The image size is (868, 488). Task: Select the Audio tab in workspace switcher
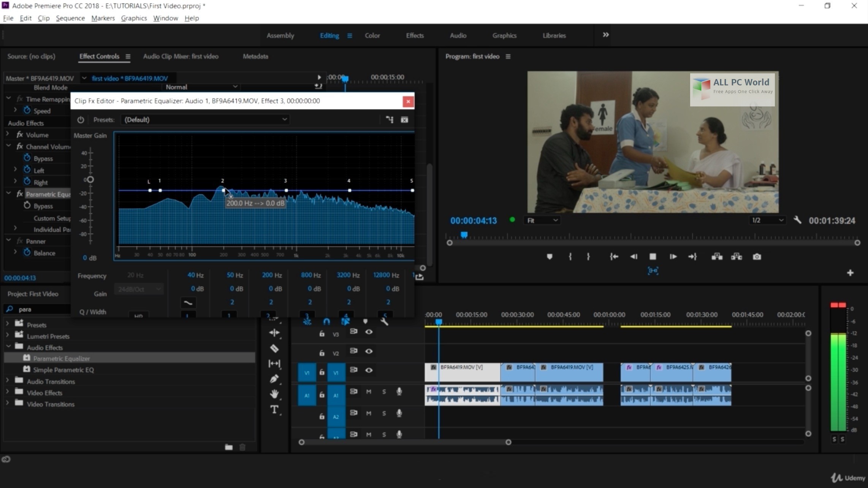pos(458,35)
